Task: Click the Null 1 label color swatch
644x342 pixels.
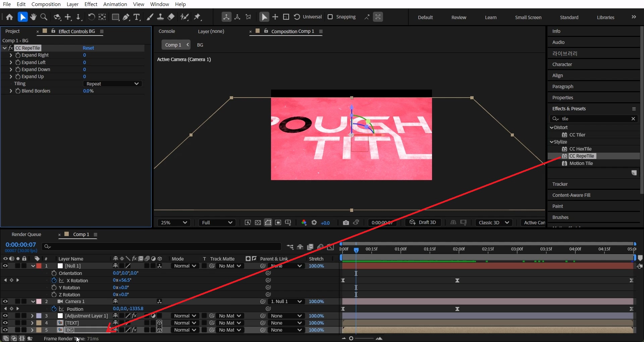Action: (x=39, y=266)
